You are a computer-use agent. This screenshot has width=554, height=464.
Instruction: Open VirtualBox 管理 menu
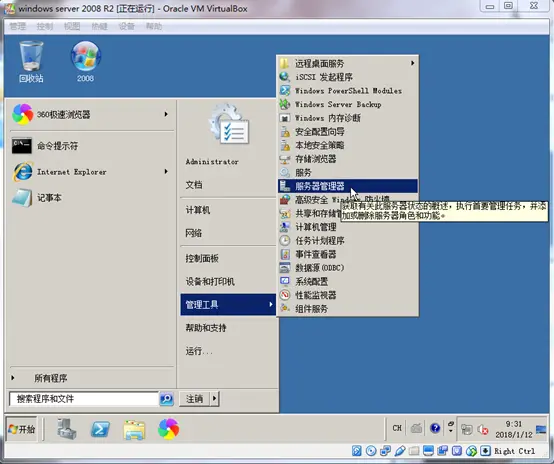tap(18, 26)
